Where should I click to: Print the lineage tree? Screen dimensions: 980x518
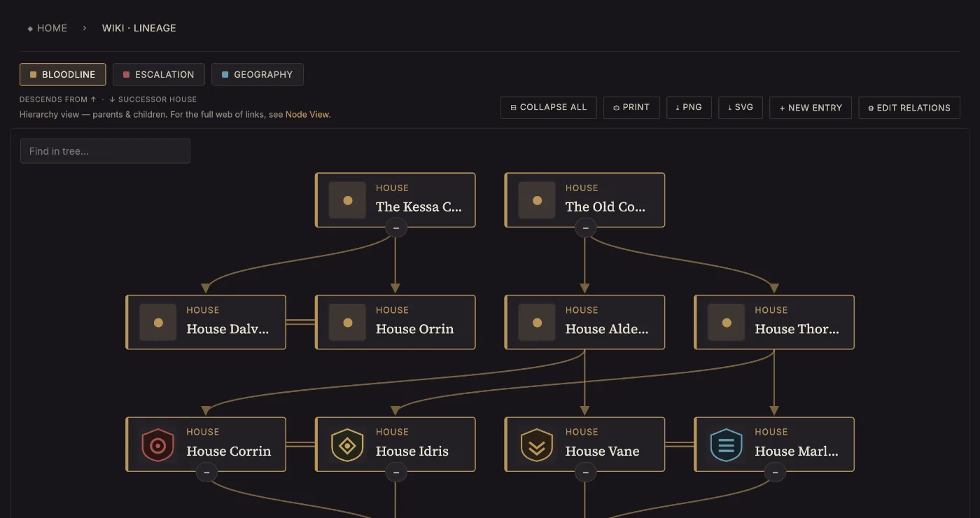click(631, 108)
